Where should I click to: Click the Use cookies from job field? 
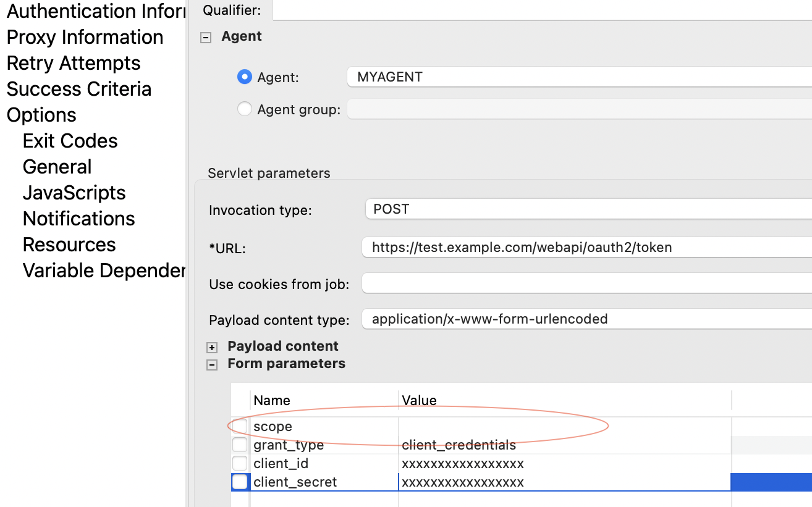click(x=586, y=284)
